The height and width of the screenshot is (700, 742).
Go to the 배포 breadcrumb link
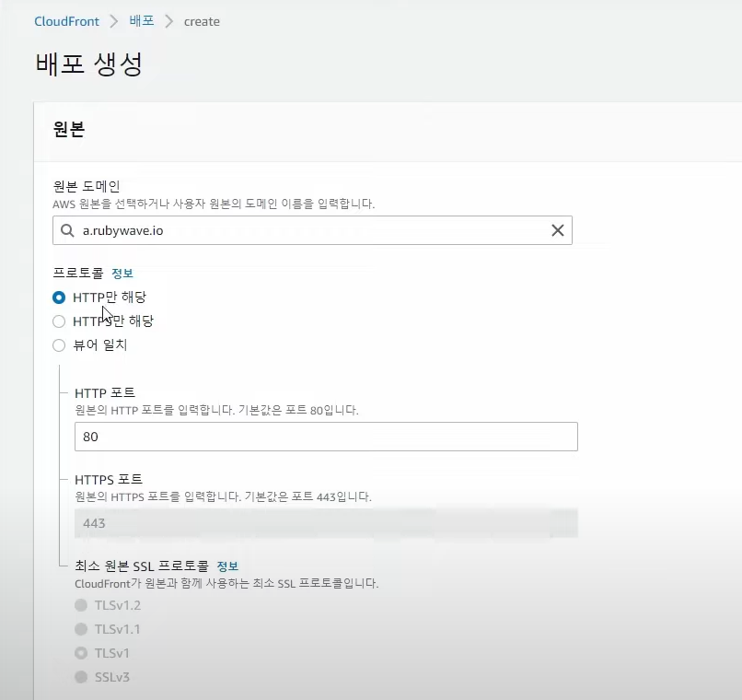tap(142, 21)
